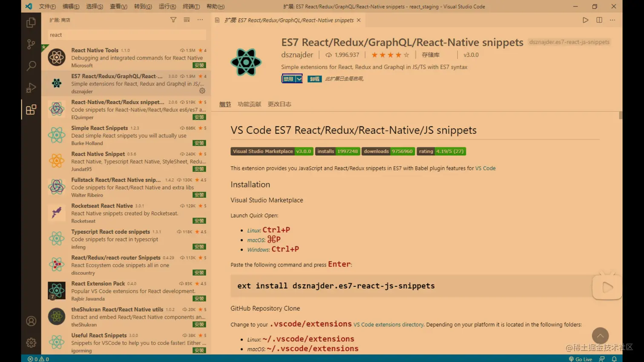Image resolution: width=644 pixels, height=362 pixels.
Task: Click the VS Code logo in title bar
Action: (x=29, y=6)
